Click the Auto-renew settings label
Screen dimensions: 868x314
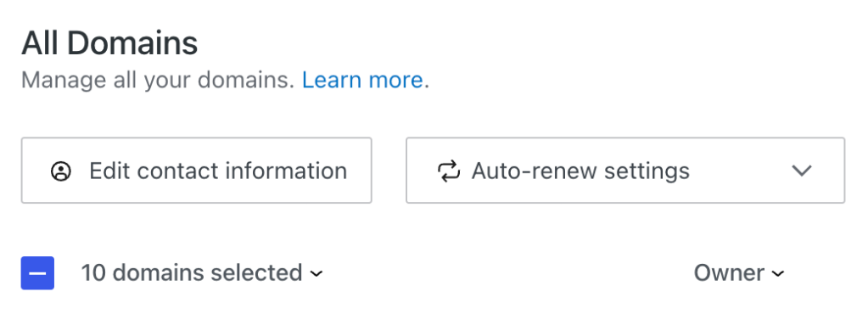click(x=580, y=171)
